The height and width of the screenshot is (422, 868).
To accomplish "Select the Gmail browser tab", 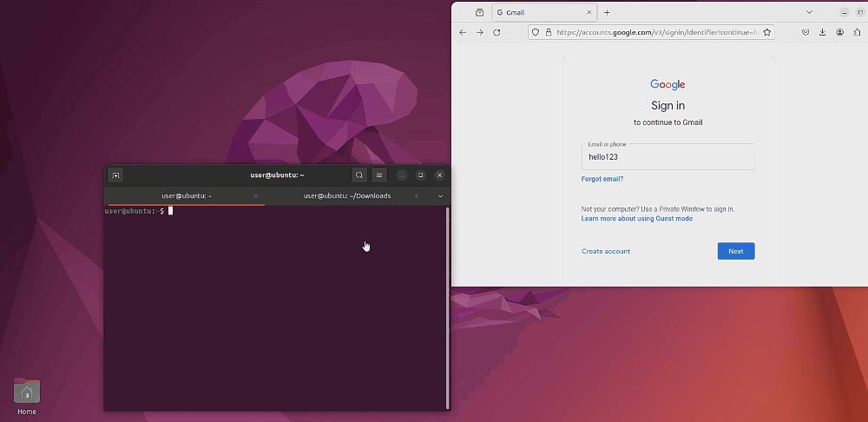I will (x=544, y=12).
